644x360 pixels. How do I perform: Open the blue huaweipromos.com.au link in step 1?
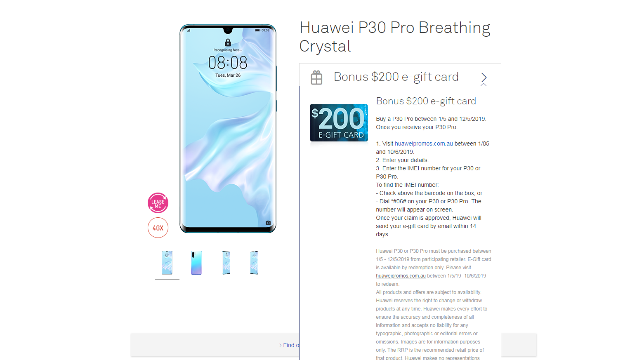424,144
